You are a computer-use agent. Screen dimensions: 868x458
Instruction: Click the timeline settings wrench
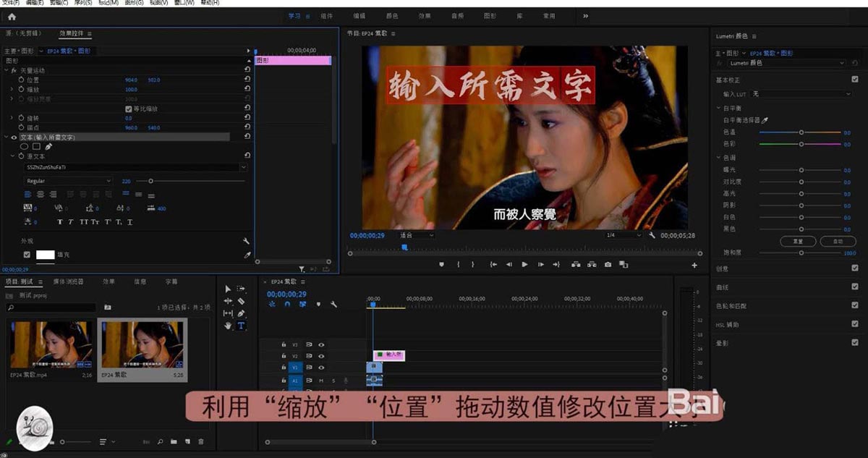point(333,305)
